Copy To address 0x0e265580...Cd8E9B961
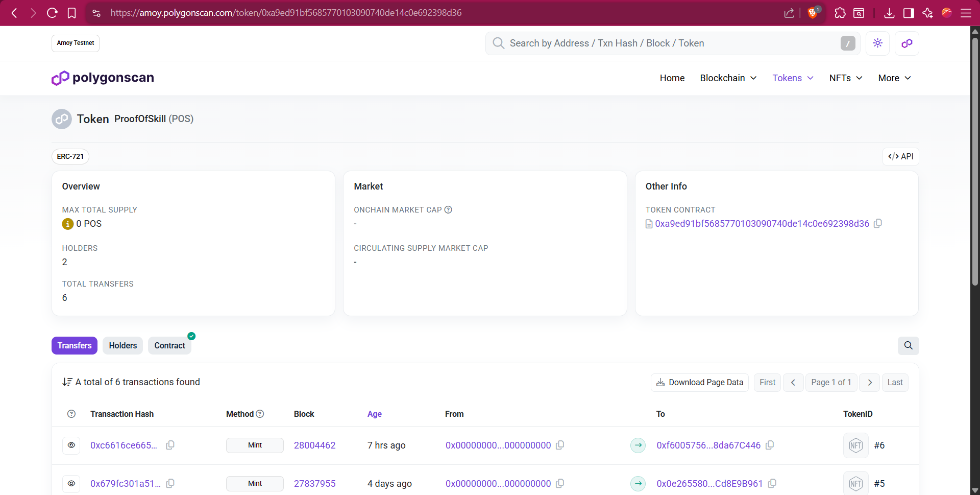The height and width of the screenshot is (495, 980). 772,483
